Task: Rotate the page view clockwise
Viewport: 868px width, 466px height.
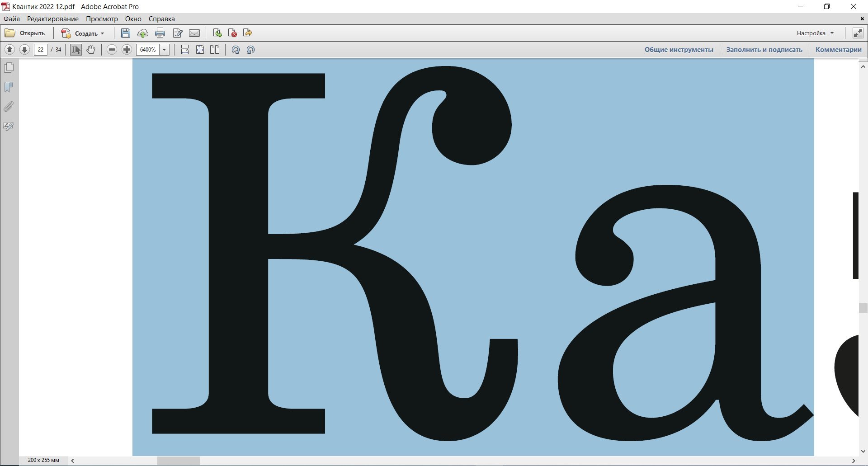Action: click(x=236, y=50)
